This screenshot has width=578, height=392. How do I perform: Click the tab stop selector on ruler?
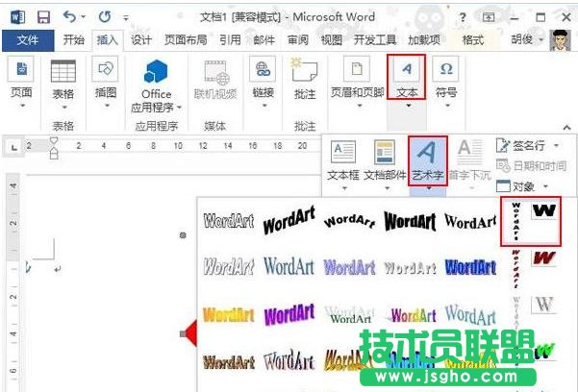tap(14, 147)
